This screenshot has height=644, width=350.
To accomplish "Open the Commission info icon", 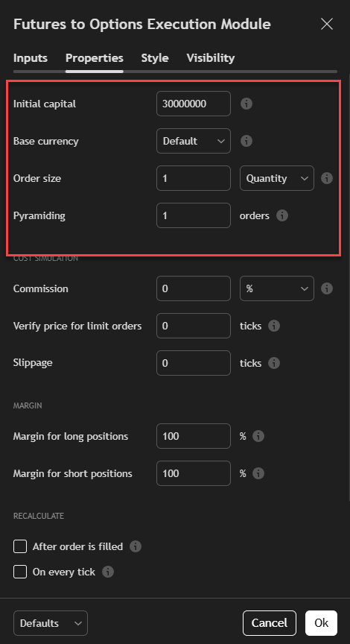I will tap(327, 288).
